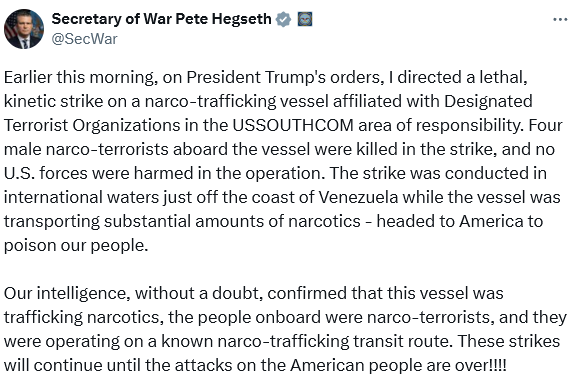577x385 pixels.
Task: Click the blue verified checkmark badge
Action: click(283, 19)
